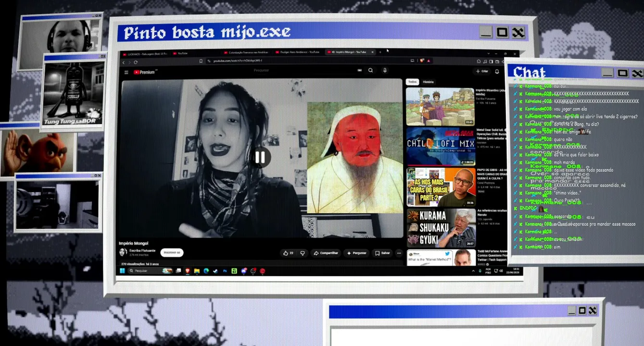Click the Império Mongol video title
The width and height of the screenshot is (644, 346).
point(134,244)
